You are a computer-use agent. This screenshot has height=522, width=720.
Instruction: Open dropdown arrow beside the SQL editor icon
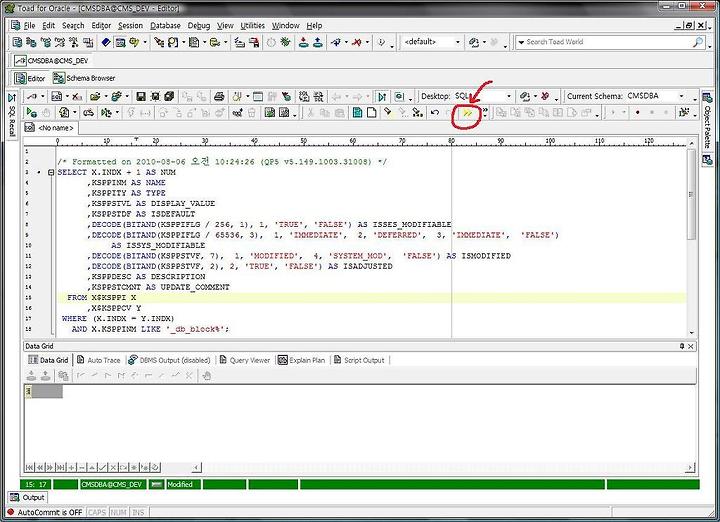point(67,96)
